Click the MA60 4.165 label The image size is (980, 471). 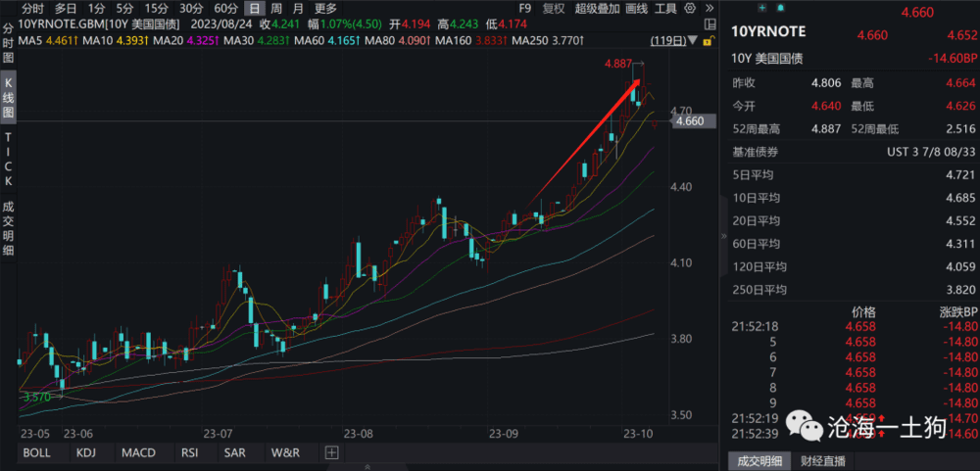[x=327, y=40]
